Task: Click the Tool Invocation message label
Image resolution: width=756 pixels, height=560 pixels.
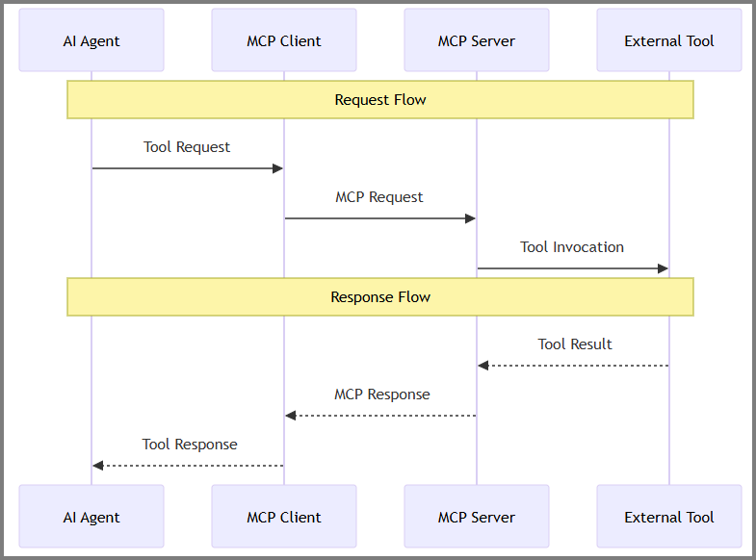Action: [572, 247]
